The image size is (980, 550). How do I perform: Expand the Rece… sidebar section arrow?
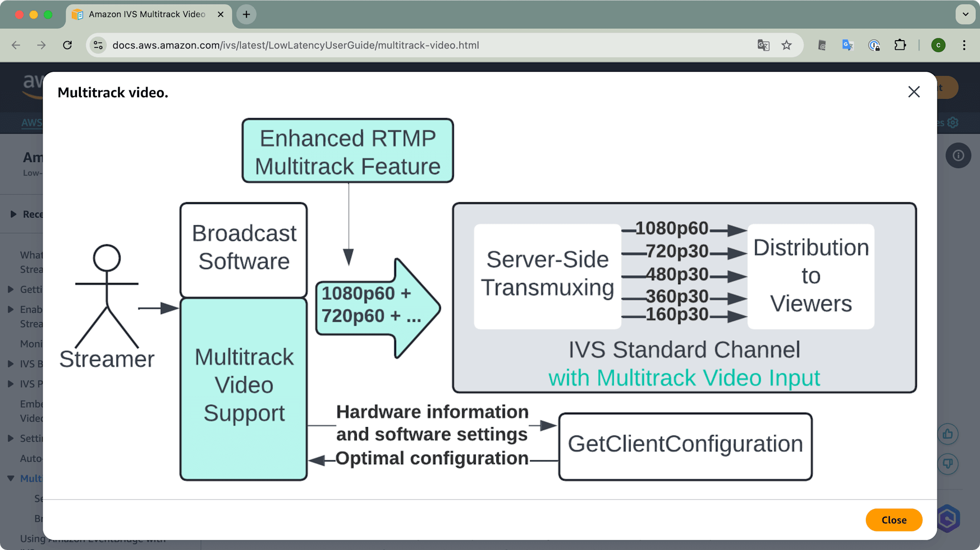(x=13, y=214)
